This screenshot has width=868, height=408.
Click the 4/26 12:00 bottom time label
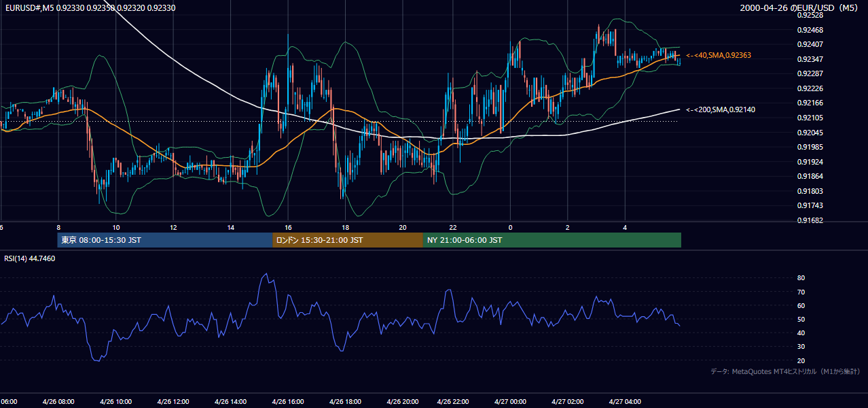173,401
